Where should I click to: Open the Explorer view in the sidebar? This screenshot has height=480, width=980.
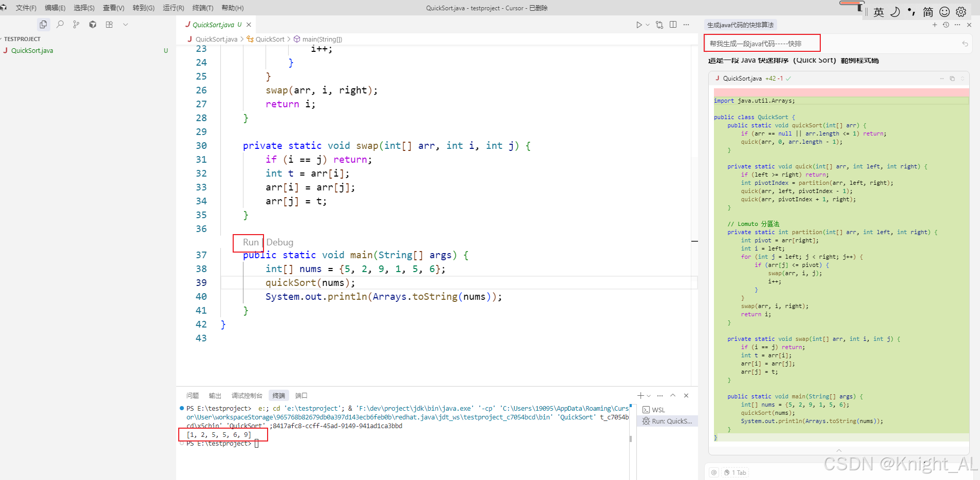pos(43,24)
